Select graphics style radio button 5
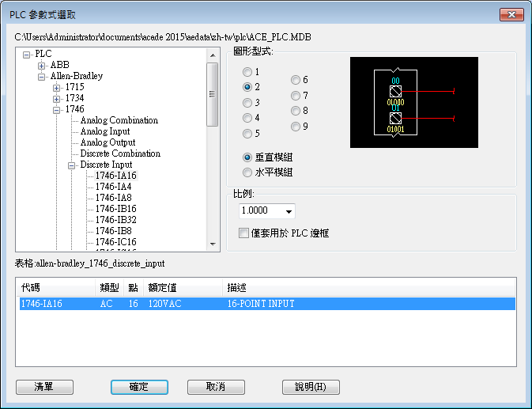Image resolution: width=532 pixels, height=409 pixels. pos(247,134)
